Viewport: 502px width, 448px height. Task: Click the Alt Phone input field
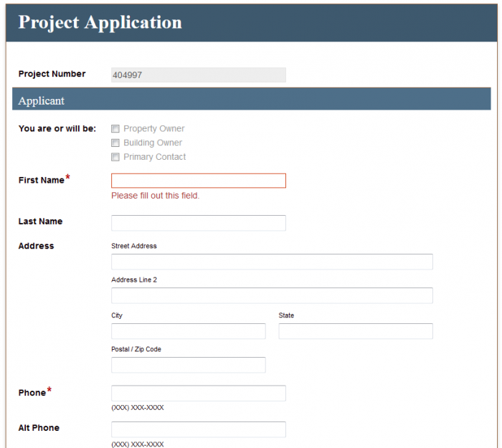[x=199, y=429]
